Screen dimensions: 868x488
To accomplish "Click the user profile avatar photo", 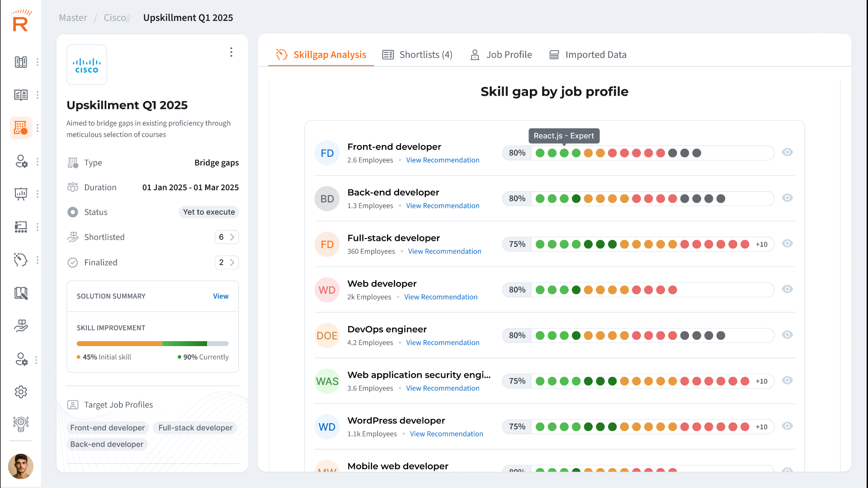I will [x=21, y=466].
